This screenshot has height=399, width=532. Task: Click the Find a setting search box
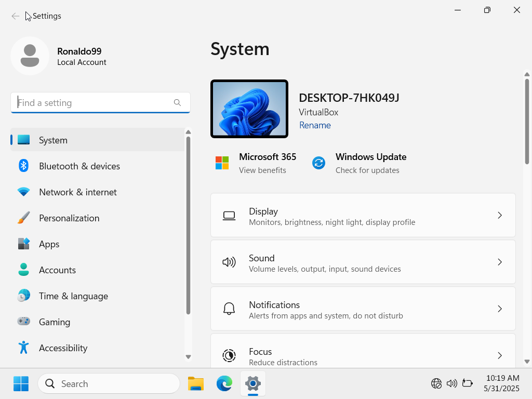coord(100,102)
